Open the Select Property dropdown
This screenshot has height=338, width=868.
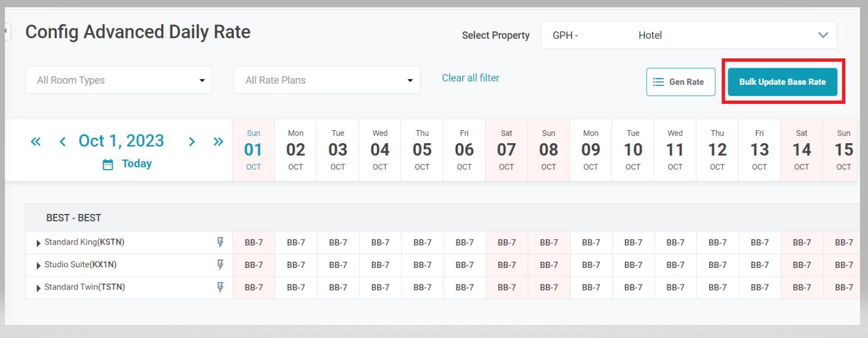point(688,35)
